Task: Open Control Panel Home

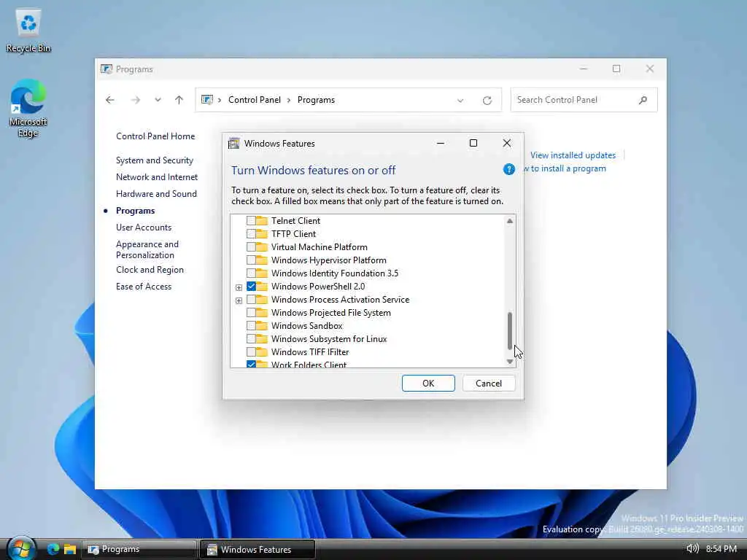Action: click(x=155, y=136)
